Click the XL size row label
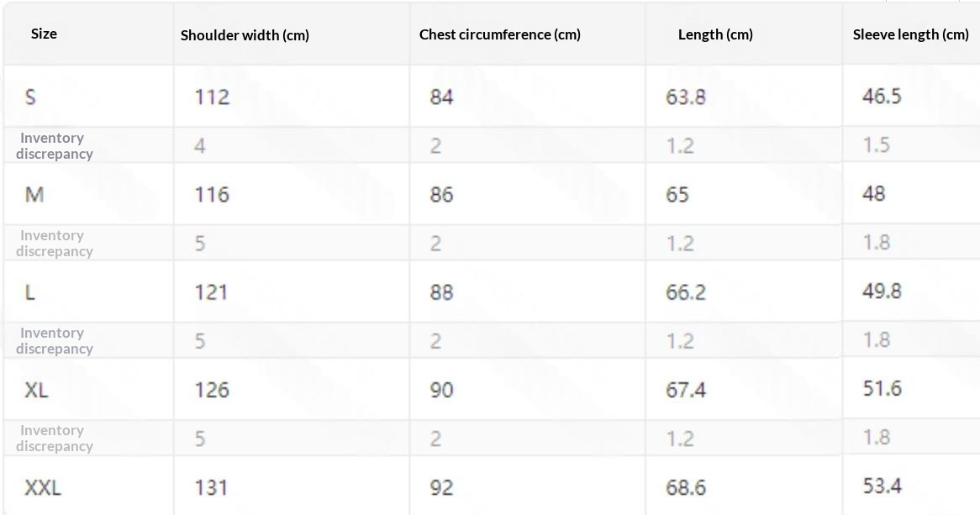980x515 pixels. click(x=36, y=390)
